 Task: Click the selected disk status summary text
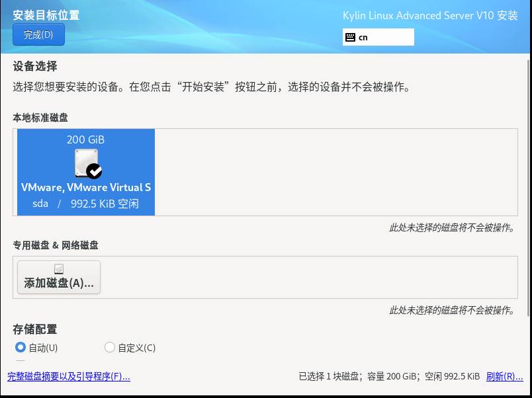[x=389, y=377]
